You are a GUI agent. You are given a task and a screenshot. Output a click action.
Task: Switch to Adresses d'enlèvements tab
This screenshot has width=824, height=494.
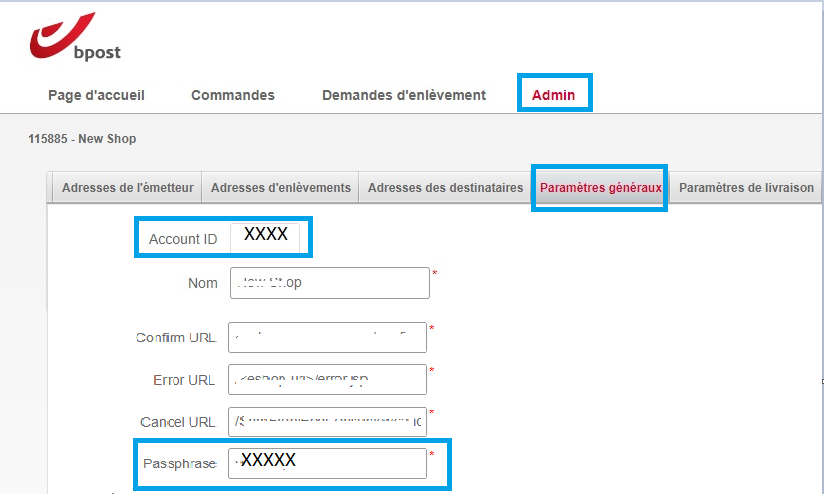click(x=281, y=188)
